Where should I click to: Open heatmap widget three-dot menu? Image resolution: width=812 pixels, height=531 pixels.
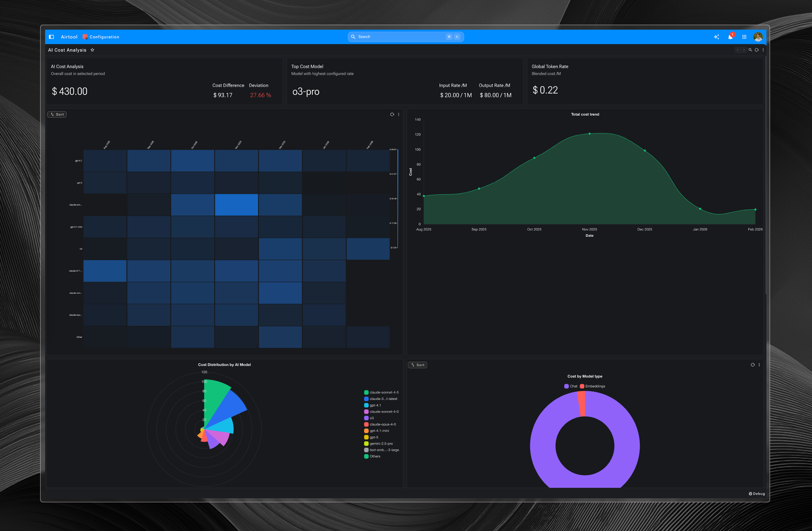[x=399, y=114]
